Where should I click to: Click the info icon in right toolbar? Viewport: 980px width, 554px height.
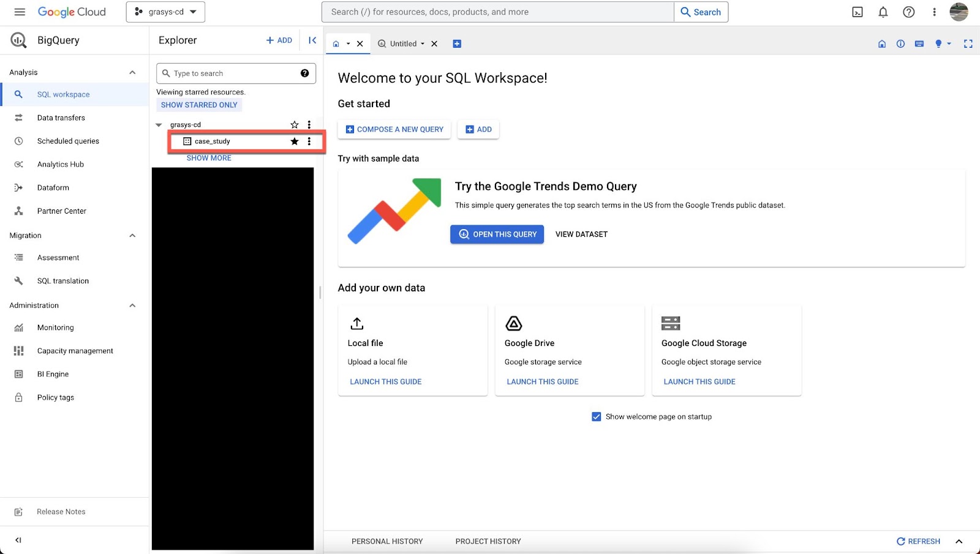click(x=900, y=44)
